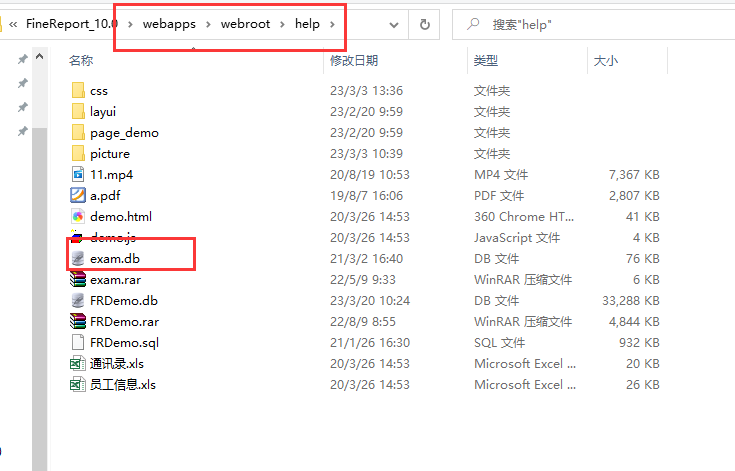
Task: Select the file name FRDemo.sql
Action: (124, 343)
